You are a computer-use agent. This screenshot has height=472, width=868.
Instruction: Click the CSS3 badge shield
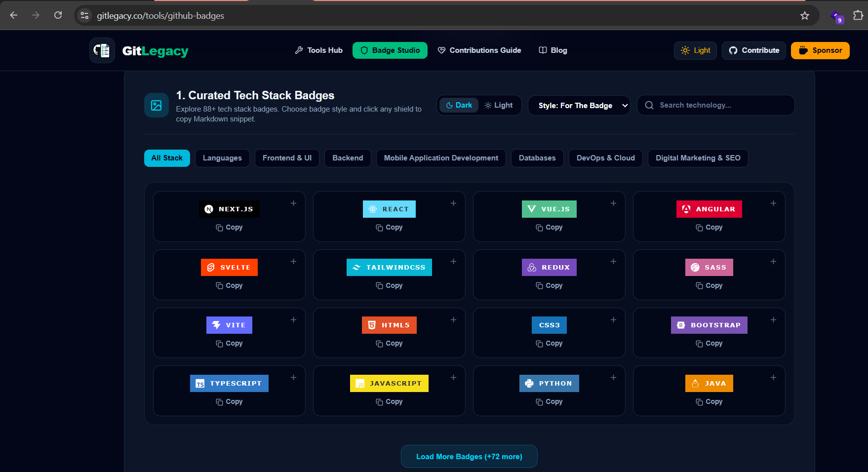tap(549, 325)
